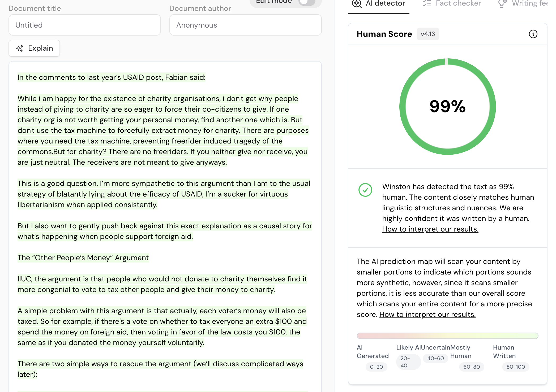
Task: Focus the Document title field
Action: 85,25
